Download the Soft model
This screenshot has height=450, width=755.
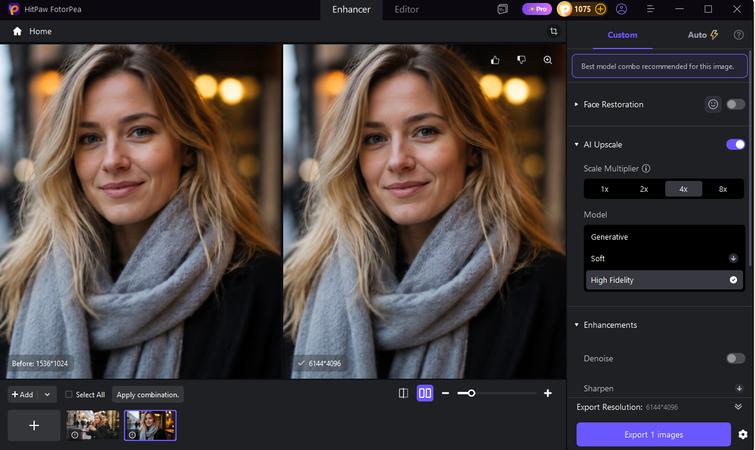coord(733,258)
